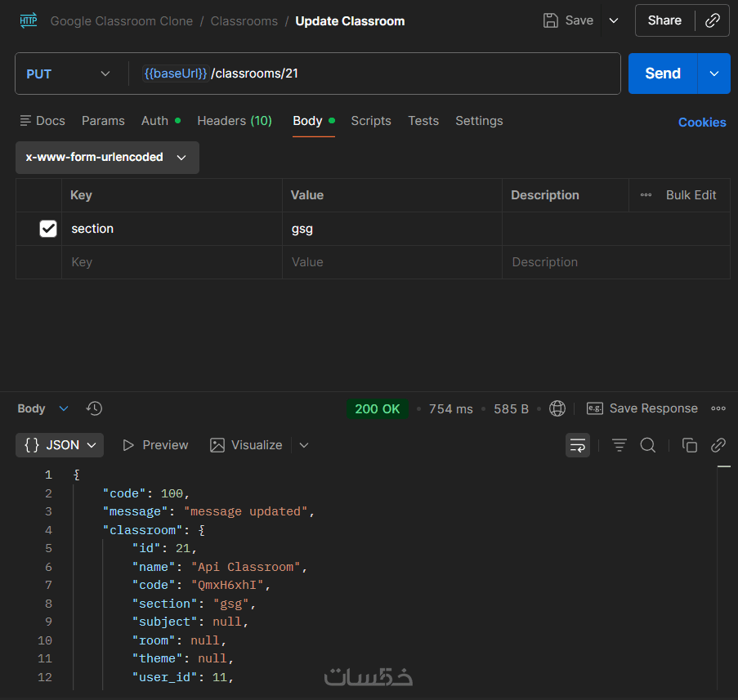
Task: Click the Save floppy disk icon
Action: (550, 20)
